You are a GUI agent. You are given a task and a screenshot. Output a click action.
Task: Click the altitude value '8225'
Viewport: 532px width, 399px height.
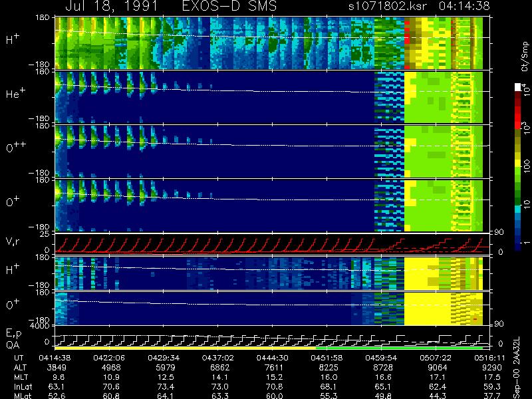(329, 368)
